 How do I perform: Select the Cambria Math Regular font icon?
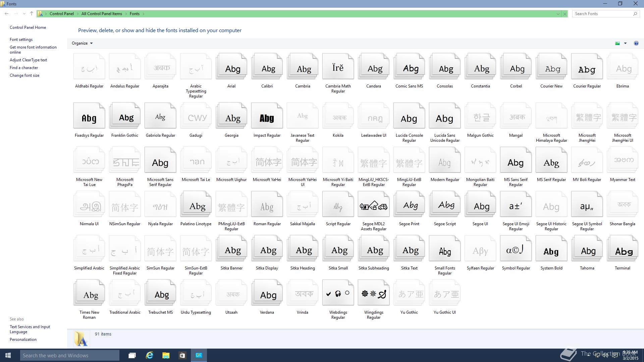[x=338, y=66]
